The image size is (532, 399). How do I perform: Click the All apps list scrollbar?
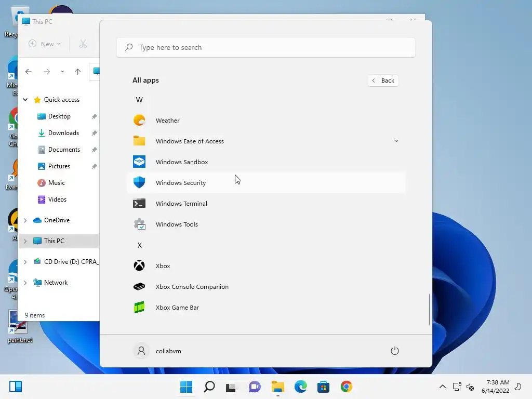pyautogui.click(x=430, y=309)
